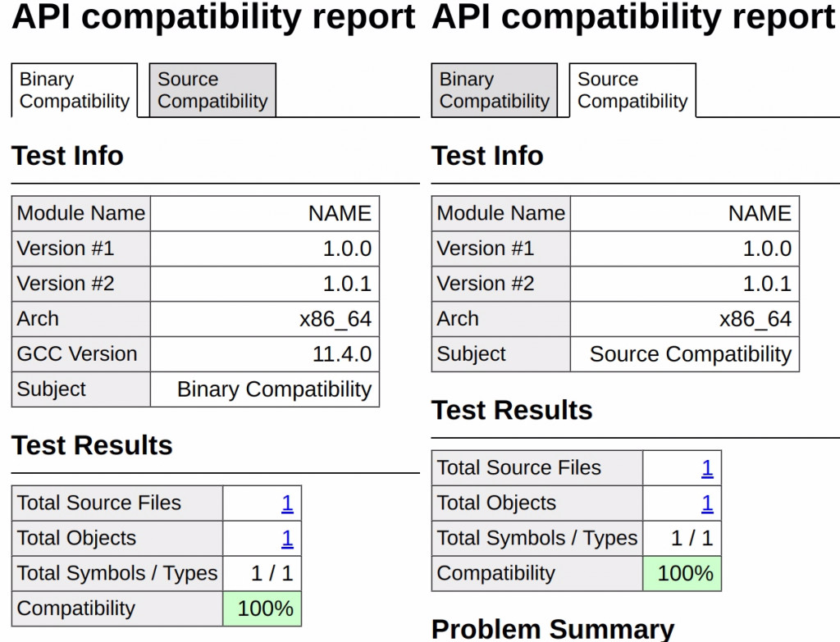The image size is (840, 642).
Task: Open Total Objects link in left report
Action: [x=287, y=538]
